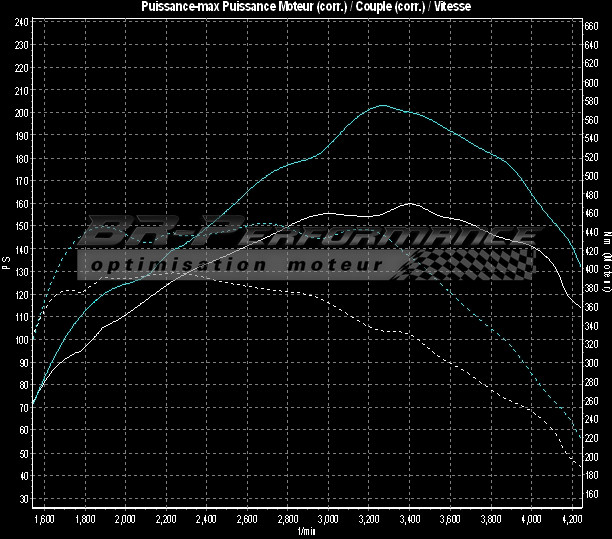Screen dimensions: 612x539
Task: Click the 3,000 tick on the x-axis
Action: click(328, 520)
